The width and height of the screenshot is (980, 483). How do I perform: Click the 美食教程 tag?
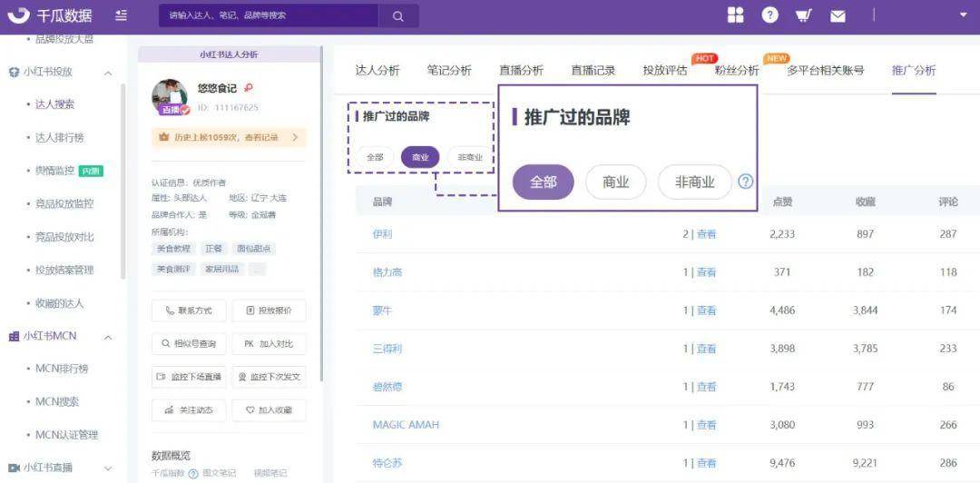pyautogui.click(x=173, y=249)
